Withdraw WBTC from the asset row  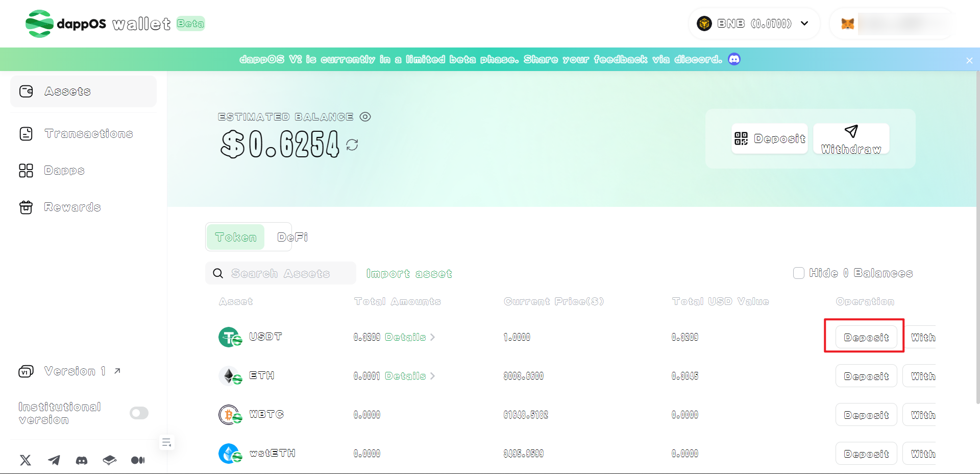919,415
